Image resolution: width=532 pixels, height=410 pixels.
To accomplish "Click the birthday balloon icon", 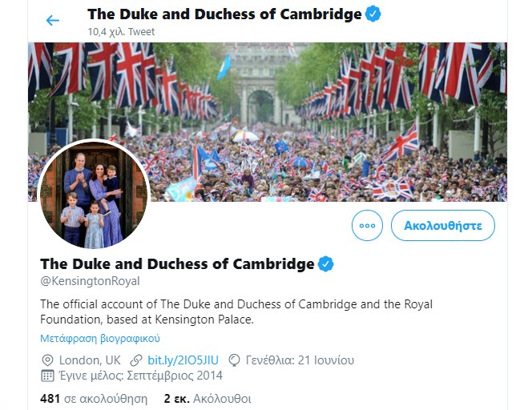I will [x=235, y=360].
